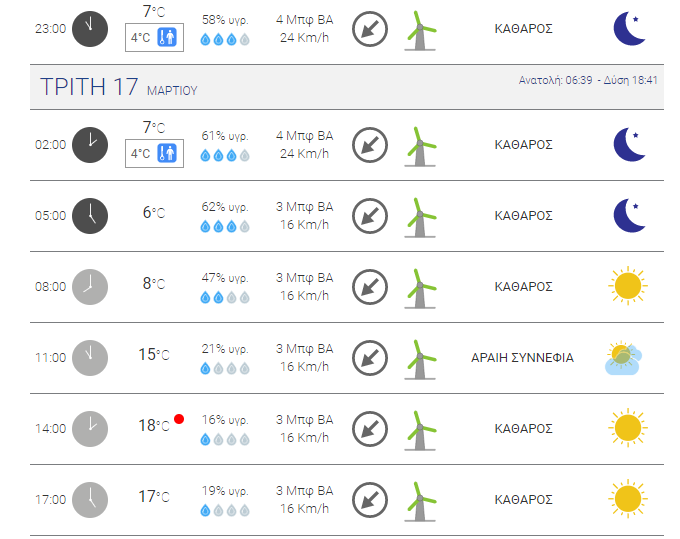Click the partly cloudy icon at 11:00
Viewport: 680px width, 539px height.
tap(623, 358)
